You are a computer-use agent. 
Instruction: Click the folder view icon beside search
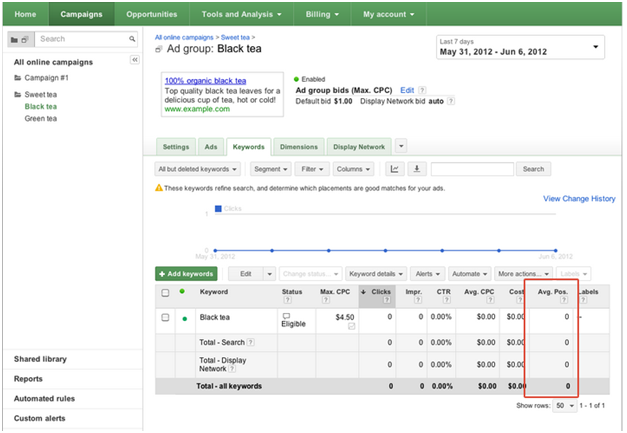point(19,39)
